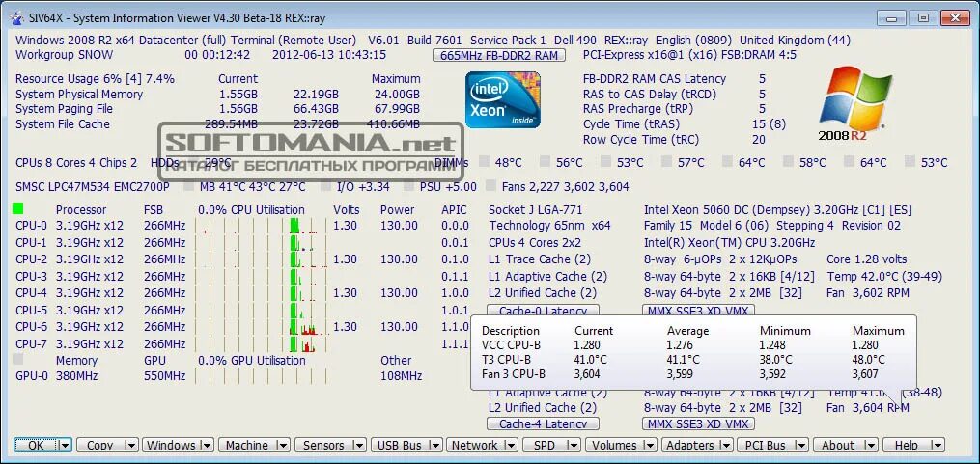Click MMX SSE3 XD VMX above tooltip

click(x=698, y=310)
